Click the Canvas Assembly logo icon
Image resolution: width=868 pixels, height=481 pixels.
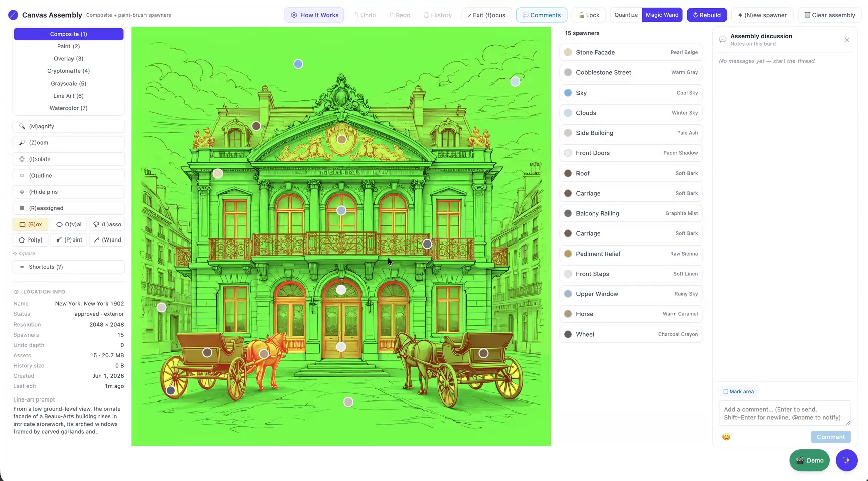point(13,15)
